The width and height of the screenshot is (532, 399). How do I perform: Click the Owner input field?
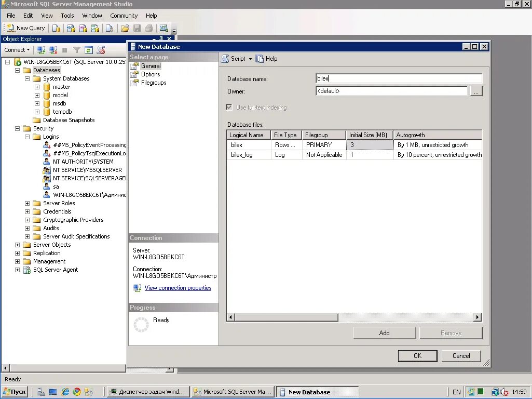tap(391, 91)
